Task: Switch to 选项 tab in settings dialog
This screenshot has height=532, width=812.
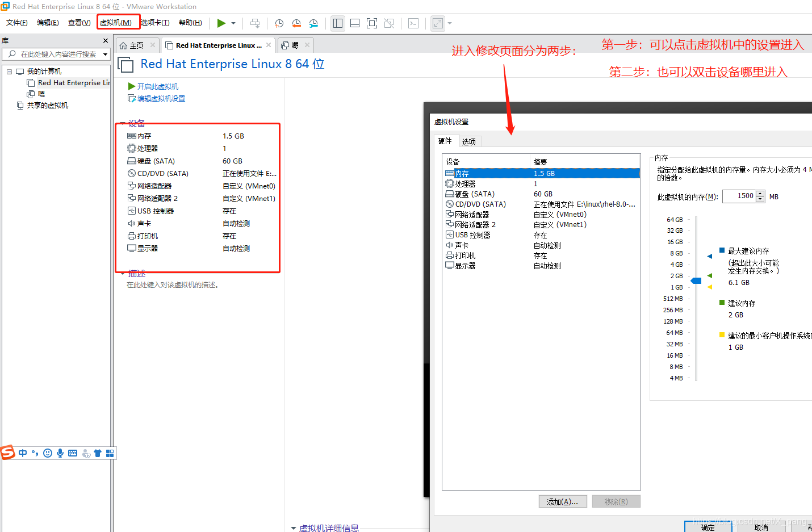Action: pyautogui.click(x=469, y=142)
